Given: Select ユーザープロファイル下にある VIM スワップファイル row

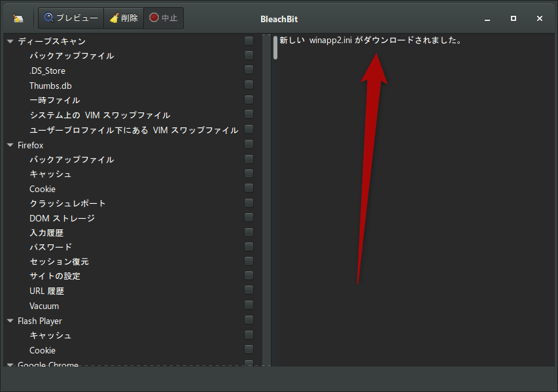Looking at the screenshot, I should pyautogui.click(x=133, y=130).
